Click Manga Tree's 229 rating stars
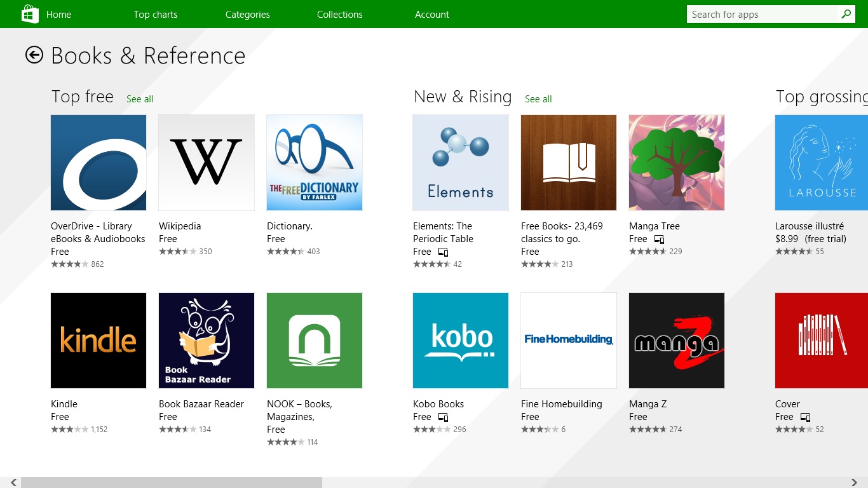The image size is (868, 488). [648, 252]
